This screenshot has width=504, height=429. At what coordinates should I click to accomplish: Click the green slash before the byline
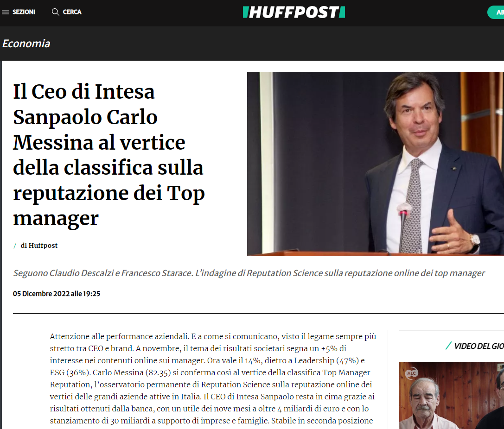point(15,246)
